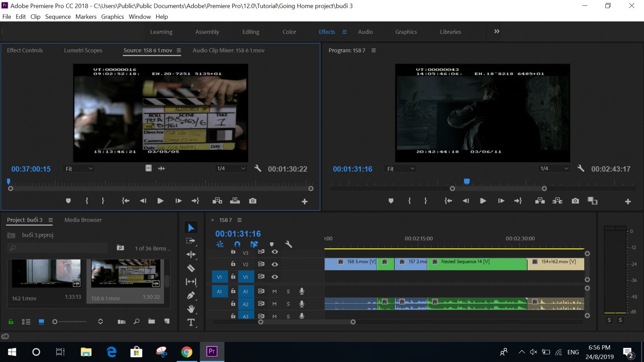The width and height of the screenshot is (644, 362).
Task: Select the Type tool
Action: pos(191,322)
